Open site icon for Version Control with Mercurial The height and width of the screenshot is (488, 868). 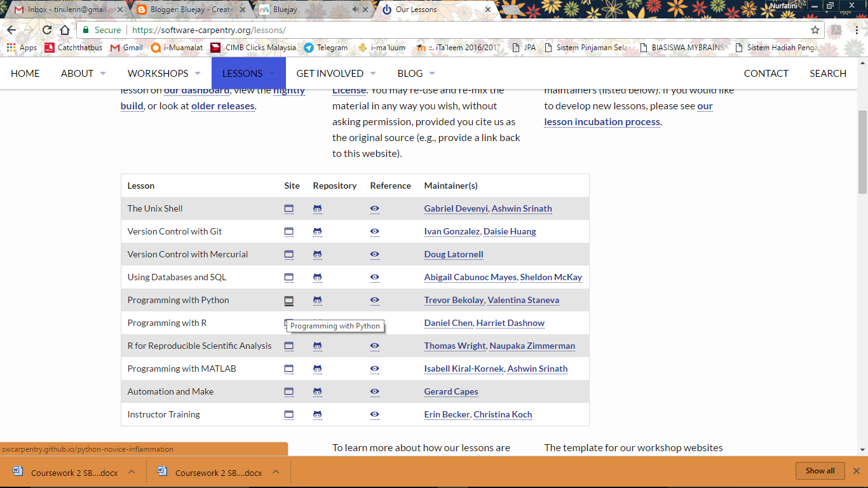pos(288,254)
